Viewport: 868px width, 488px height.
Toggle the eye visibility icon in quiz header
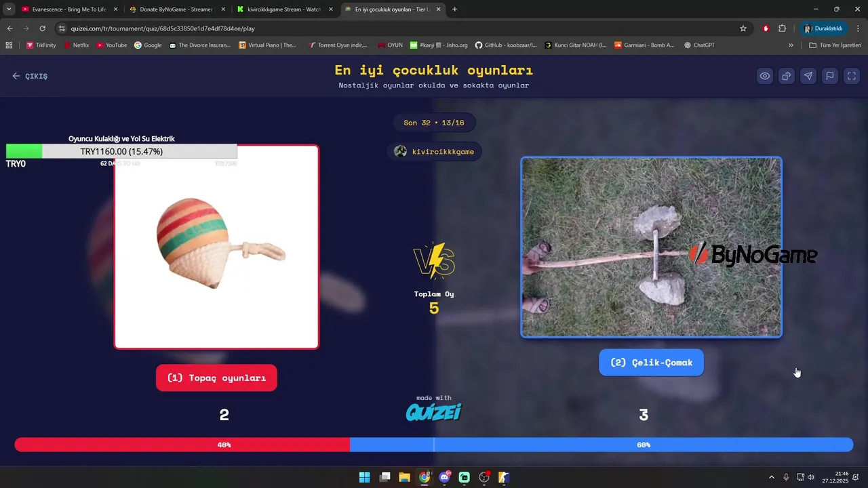[765, 76]
